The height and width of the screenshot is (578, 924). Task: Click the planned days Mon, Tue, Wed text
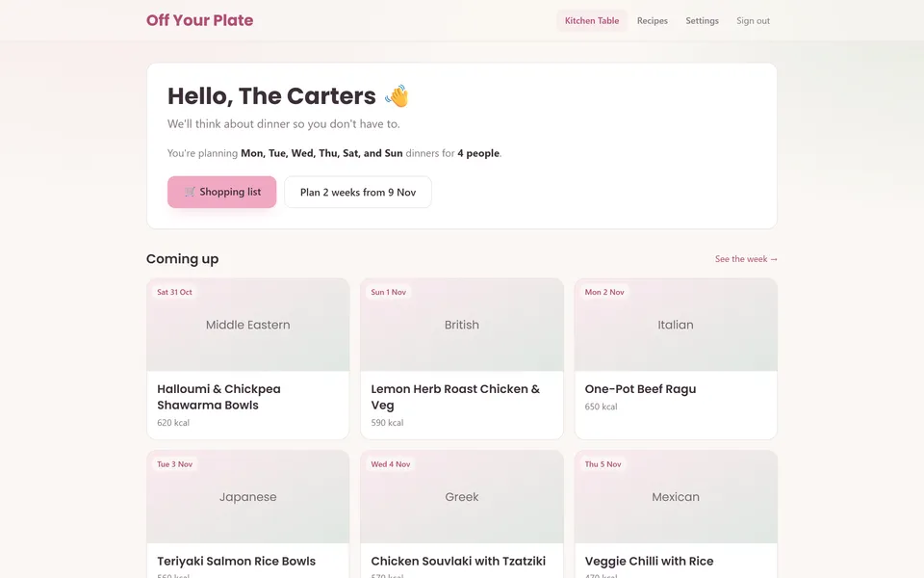point(321,153)
